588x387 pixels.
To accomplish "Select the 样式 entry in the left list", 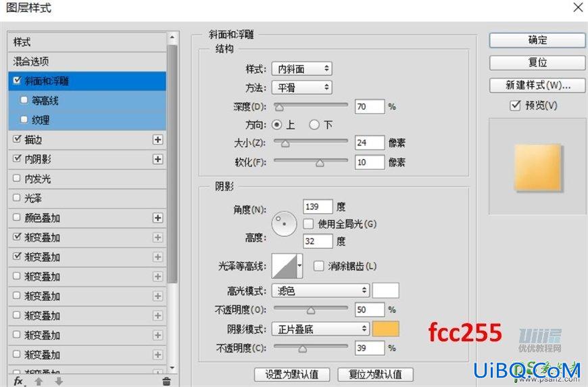I will click(x=87, y=42).
